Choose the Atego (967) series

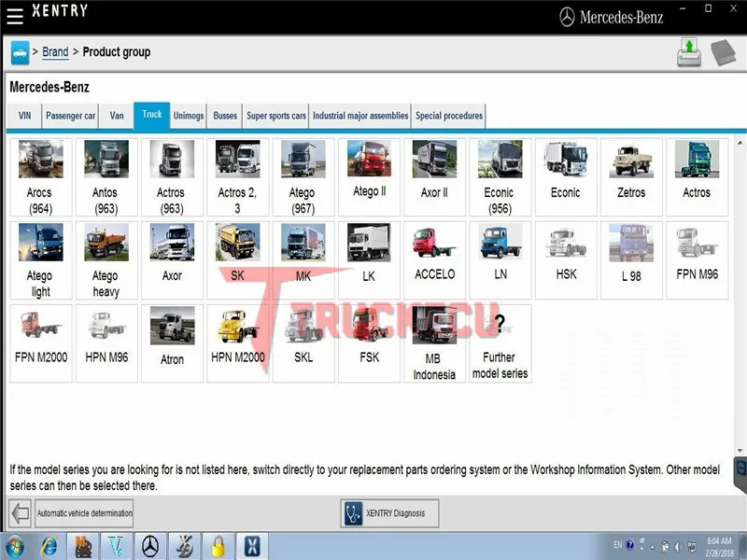coord(303,177)
